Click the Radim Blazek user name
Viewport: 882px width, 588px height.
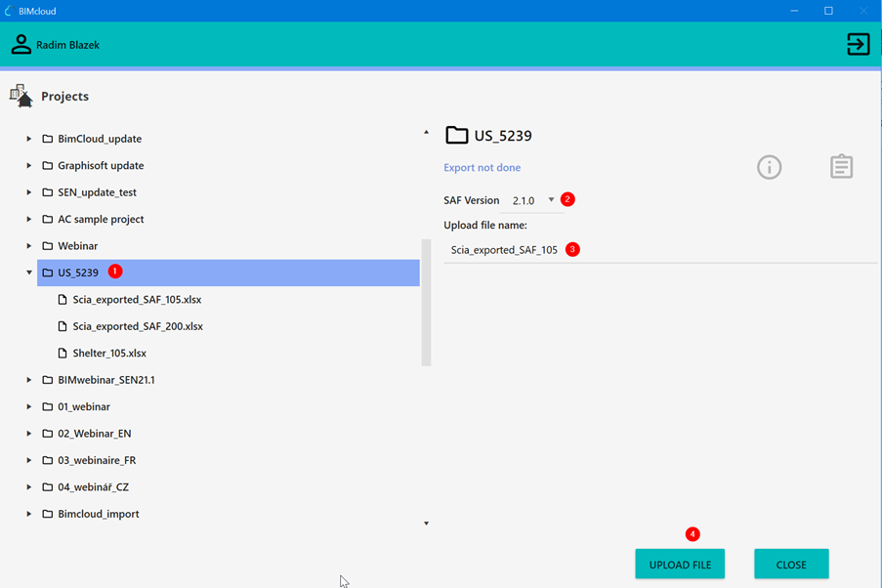click(67, 45)
